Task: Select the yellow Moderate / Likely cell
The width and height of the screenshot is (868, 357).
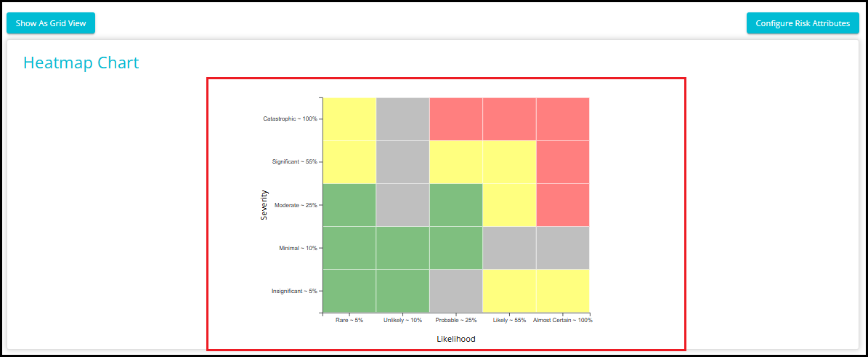Action: coord(509,204)
